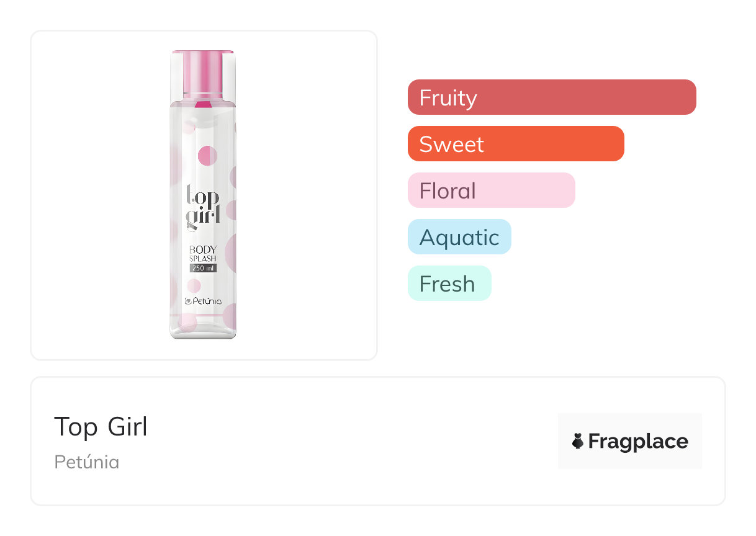Click the "top girl" lettering on the bottle
The height and width of the screenshot is (536, 756).
point(203,206)
